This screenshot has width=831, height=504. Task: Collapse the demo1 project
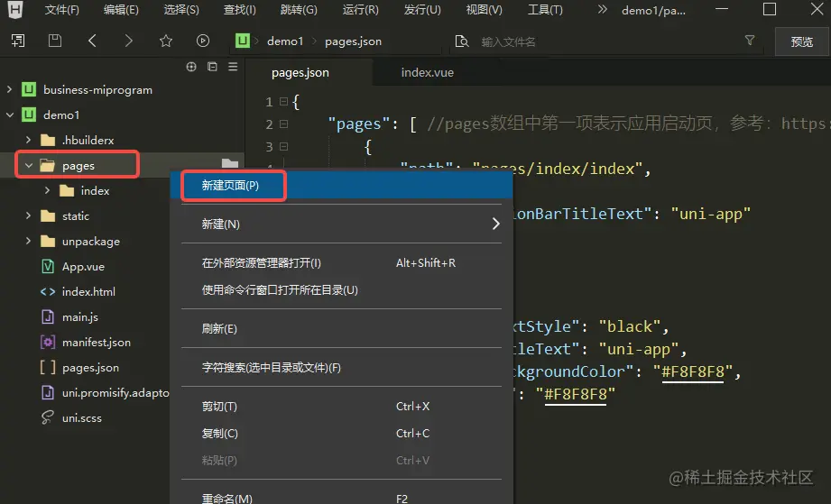click(x=10, y=115)
